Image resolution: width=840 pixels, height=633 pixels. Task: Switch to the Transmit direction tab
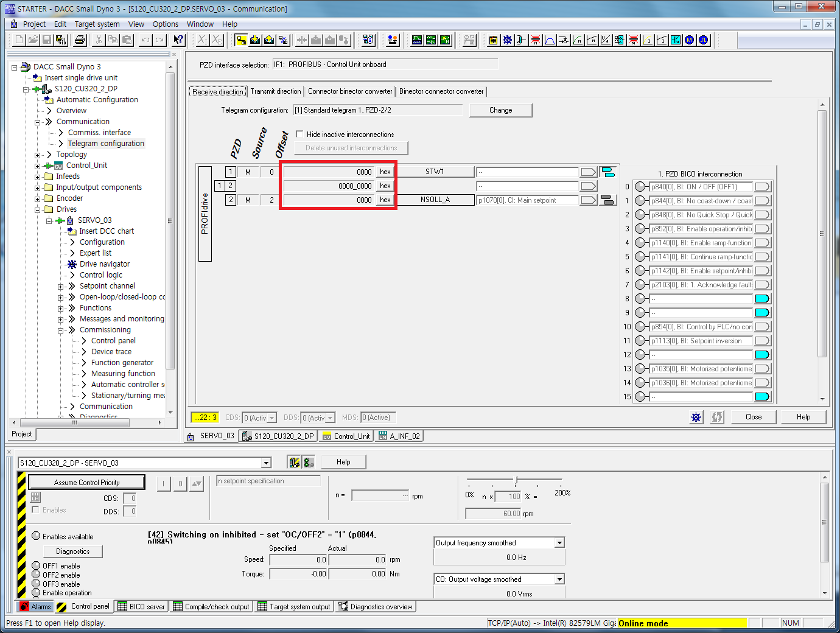(x=276, y=91)
